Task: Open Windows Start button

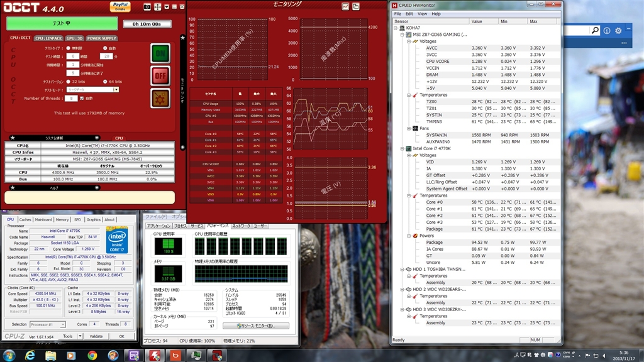Action: (x=9, y=355)
